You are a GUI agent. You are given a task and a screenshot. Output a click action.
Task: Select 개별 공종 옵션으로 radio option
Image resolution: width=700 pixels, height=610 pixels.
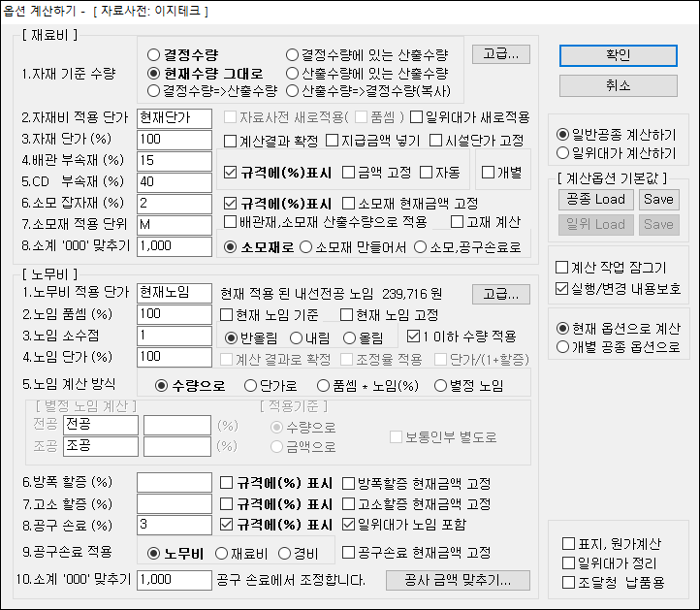point(619,347)
